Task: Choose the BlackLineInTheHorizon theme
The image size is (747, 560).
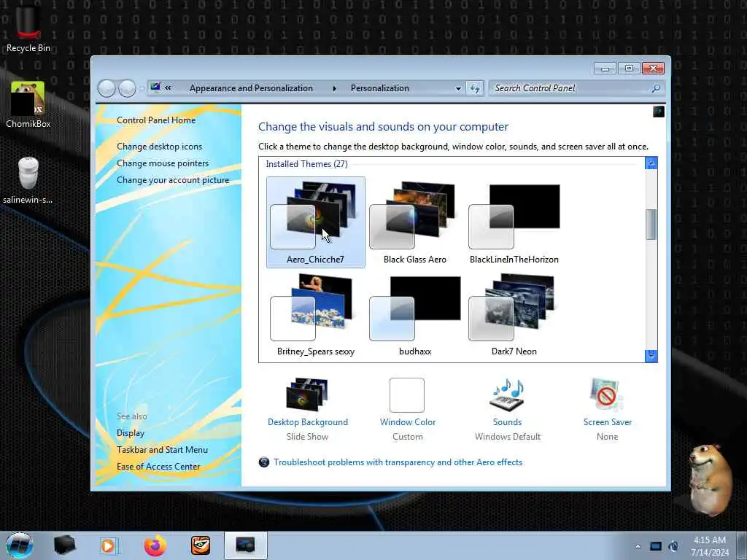Action: [514, 222]
